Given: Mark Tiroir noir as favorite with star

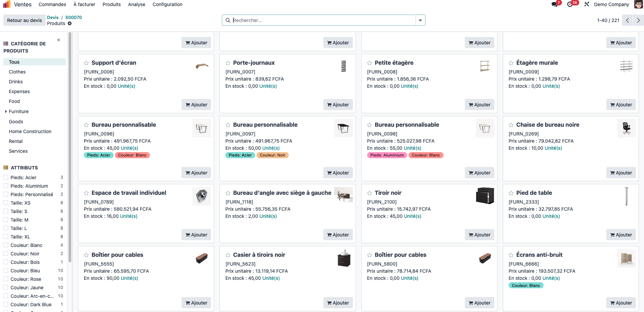Looking at the screenshot, I should tap(370, 193).
